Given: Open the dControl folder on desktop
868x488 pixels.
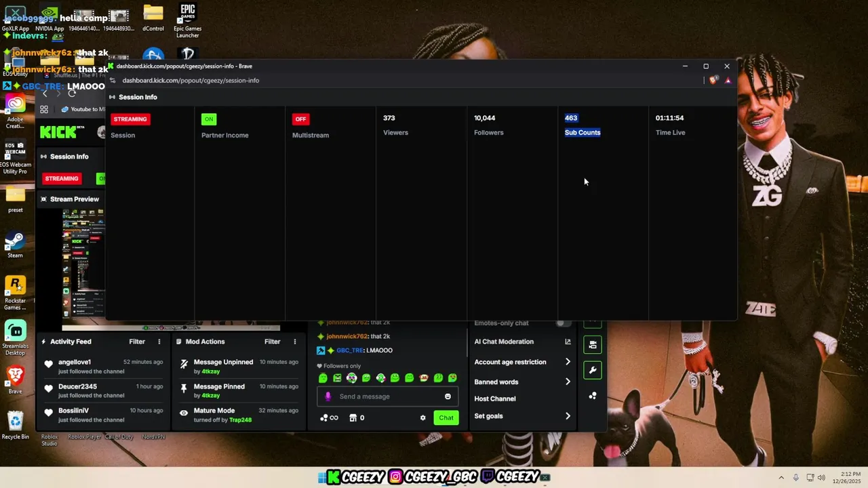Looking at the screenshot, I should click(153, 18).
